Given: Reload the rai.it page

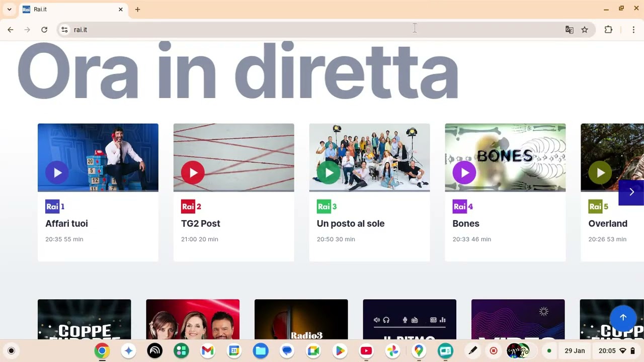Looking at the screenshot, I should [44, 30].
